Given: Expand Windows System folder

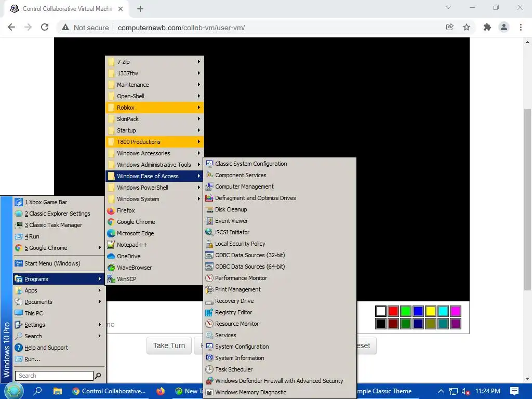Looking at the screenshot, I should 154,199.
